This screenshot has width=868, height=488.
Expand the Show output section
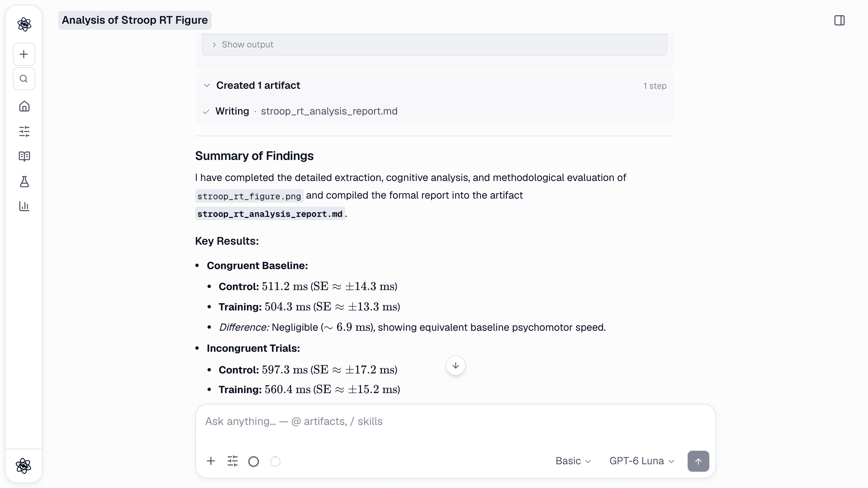tap(435, 44)
